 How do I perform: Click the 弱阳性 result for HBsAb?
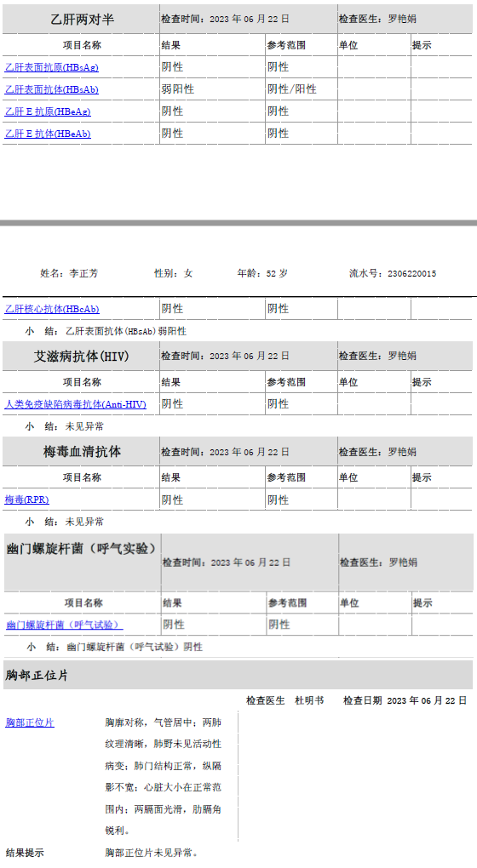coord(178,89)
